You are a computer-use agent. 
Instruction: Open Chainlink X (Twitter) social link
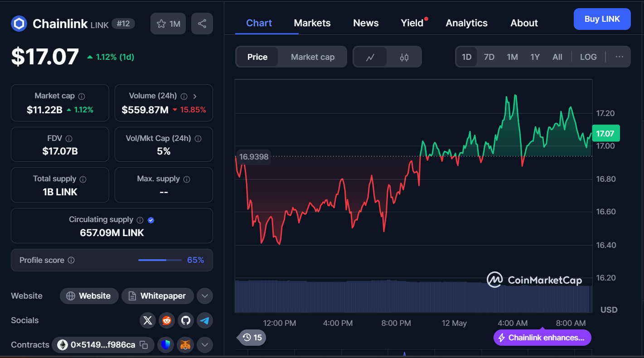pyautogui.click(x=147, y=320)
